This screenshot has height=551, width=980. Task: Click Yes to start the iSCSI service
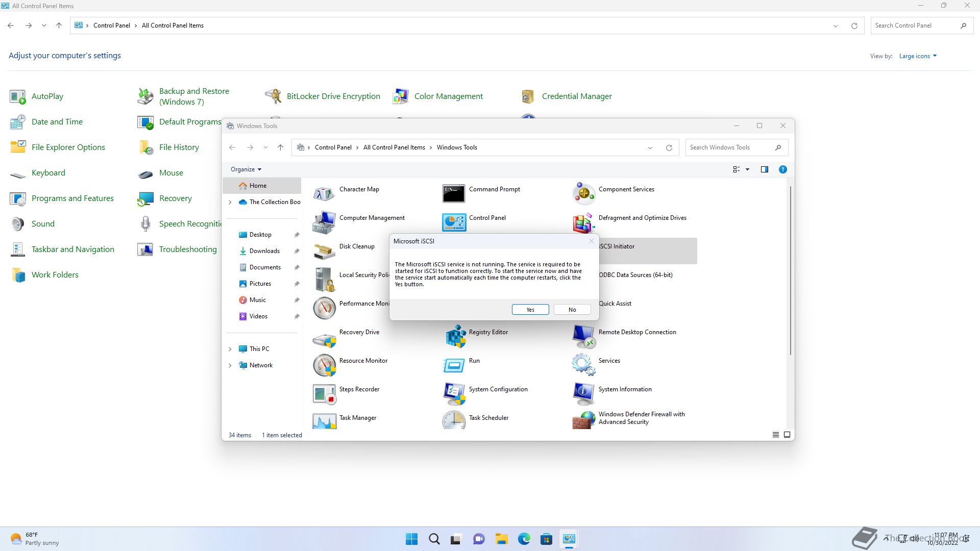click(x=530, y=310)
